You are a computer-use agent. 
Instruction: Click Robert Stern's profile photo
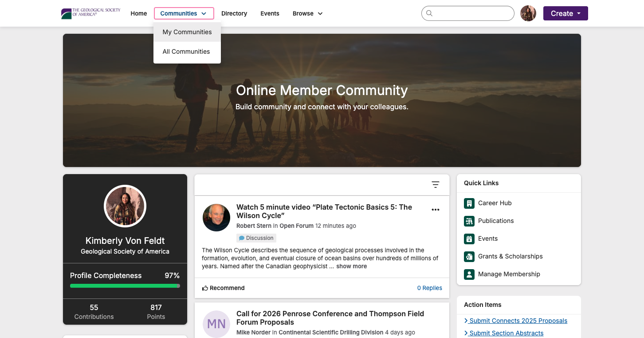point(216,218)
